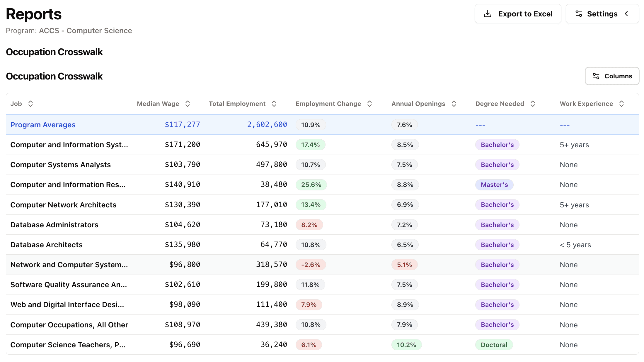Viewport: 644px width, 362px height.
Task: Sort by Annual Openings arrows icon
Action: point(454,104)
